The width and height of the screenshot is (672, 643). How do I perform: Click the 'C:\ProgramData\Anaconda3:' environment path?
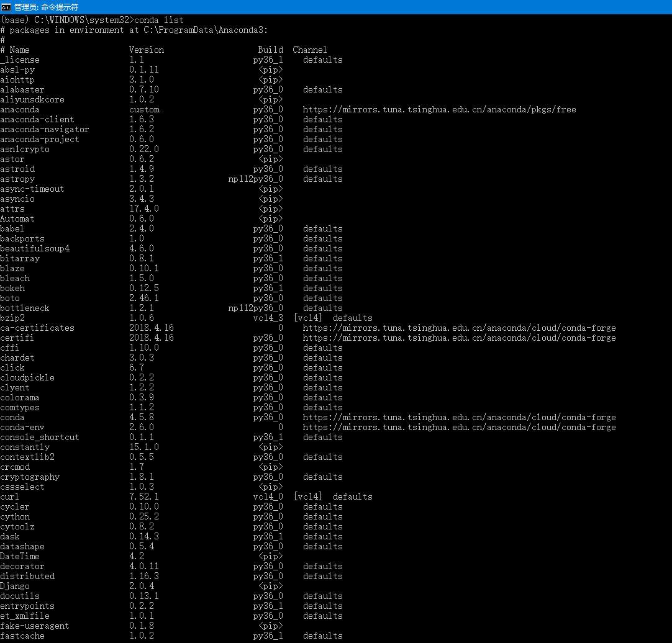tap(206, 30)
